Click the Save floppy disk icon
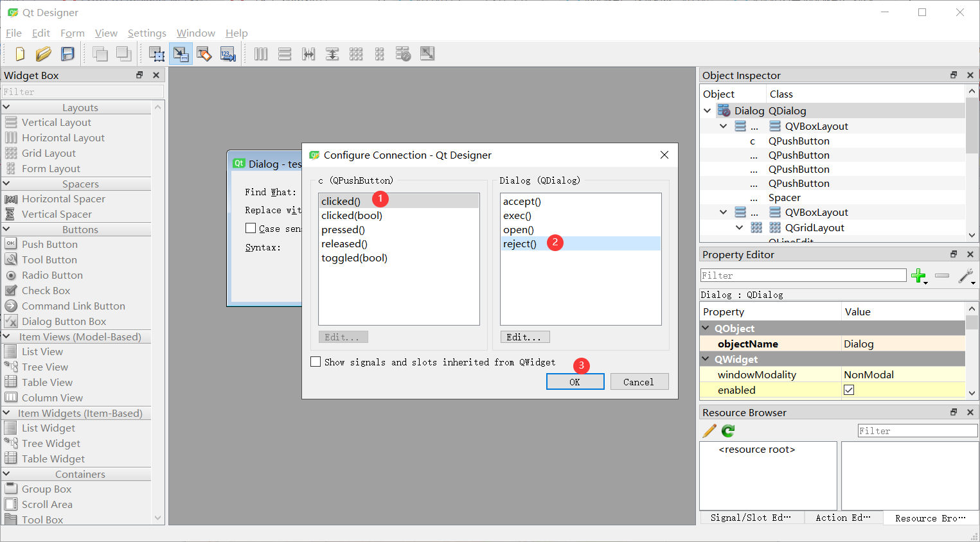 click(x=67, y=54)
